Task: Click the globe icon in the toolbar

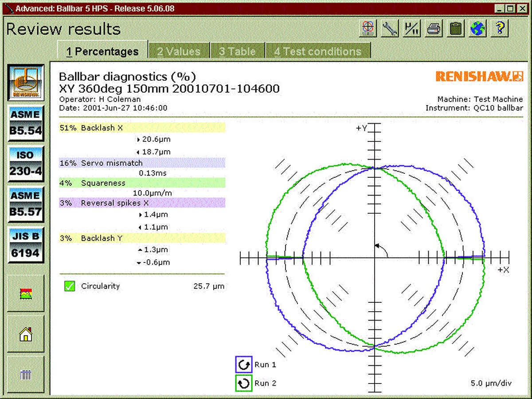Action: [x=478, y=29]
